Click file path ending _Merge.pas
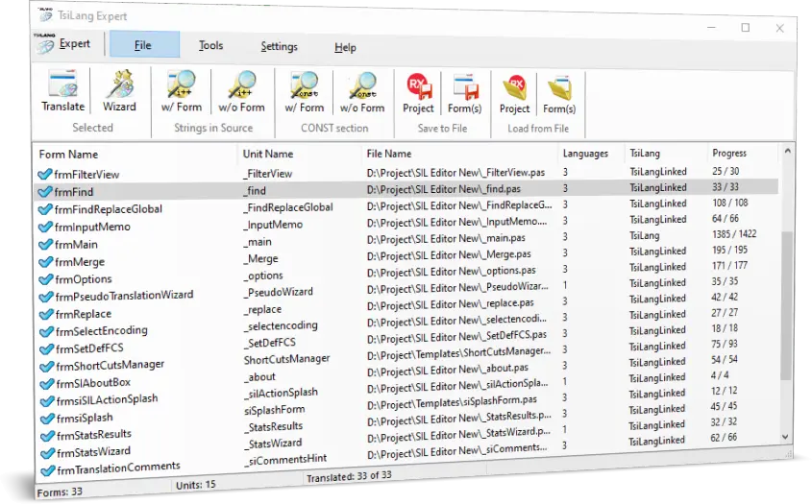 point(449,254)
